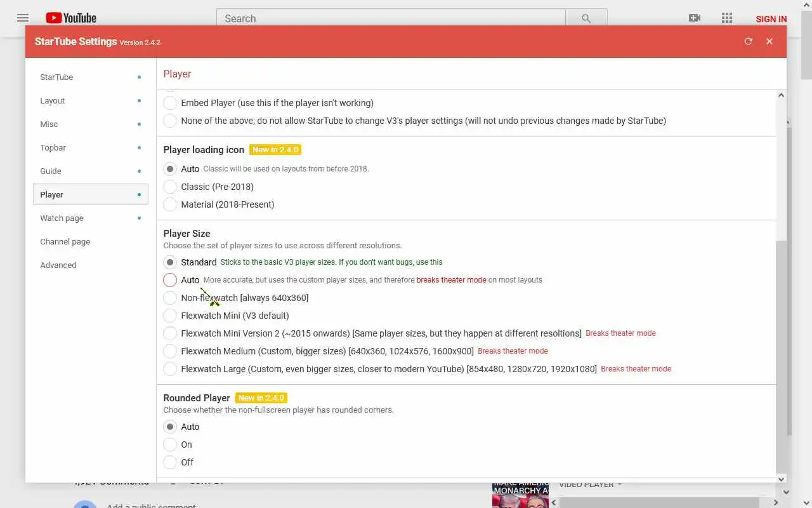The height and width of the screenshot is (508, 812).
Task: Open the YouTube apps grid icon
Action: pyautogui.click(x=727, y=18)
